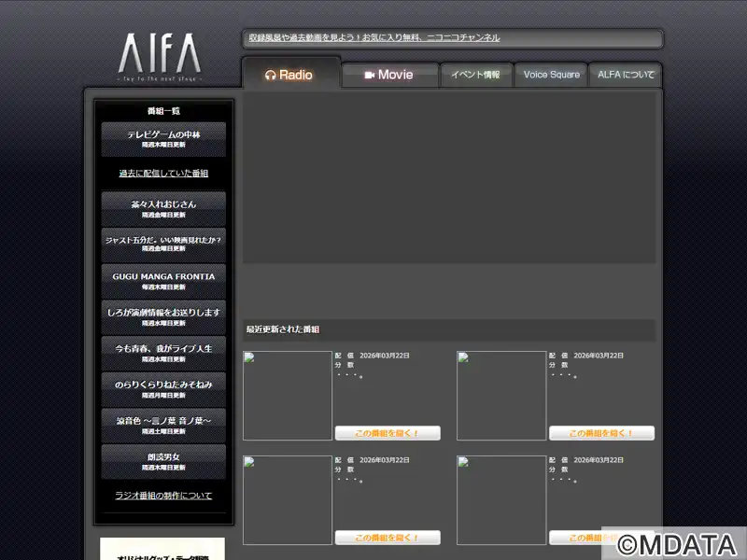This screenshot has height=560, width=747.
Task: Go to the Voice Square tab
Action: pos(551,75)
